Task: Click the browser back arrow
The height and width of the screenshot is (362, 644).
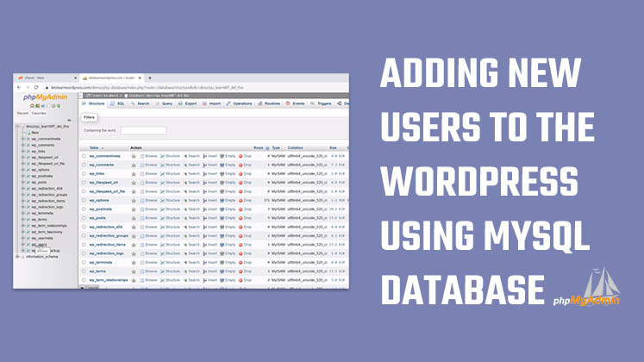Action: [19, 87]
